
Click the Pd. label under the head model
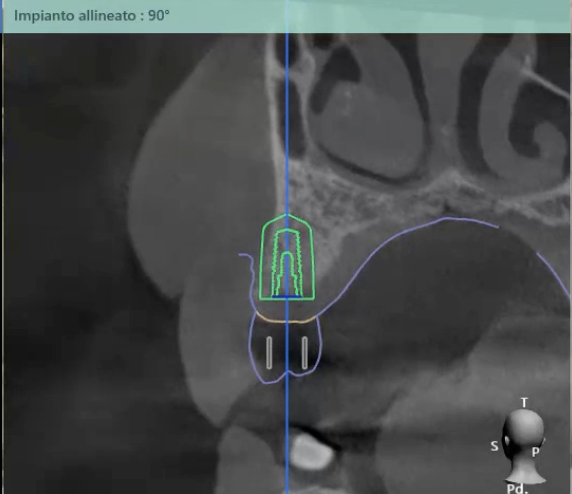click(517, 488)
